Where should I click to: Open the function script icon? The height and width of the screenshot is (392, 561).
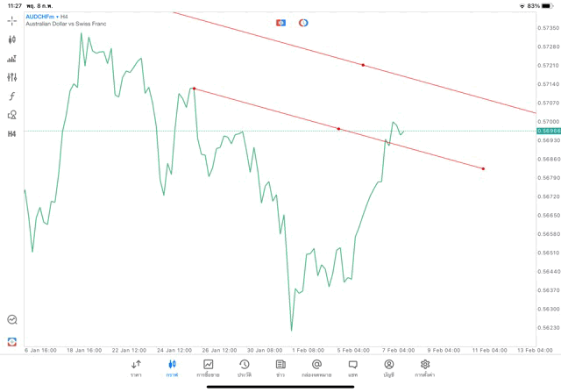(x=12, y=96)
